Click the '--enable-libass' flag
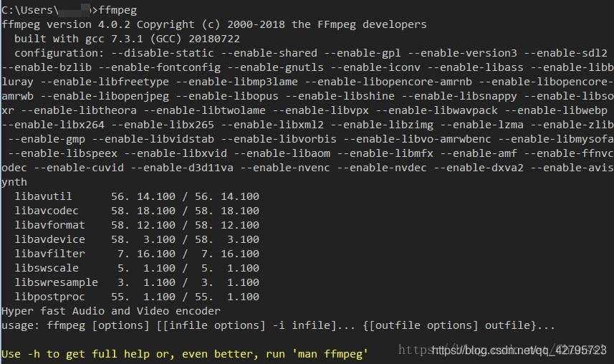Screen dimensions: 614x364 (x=476, y=67)
